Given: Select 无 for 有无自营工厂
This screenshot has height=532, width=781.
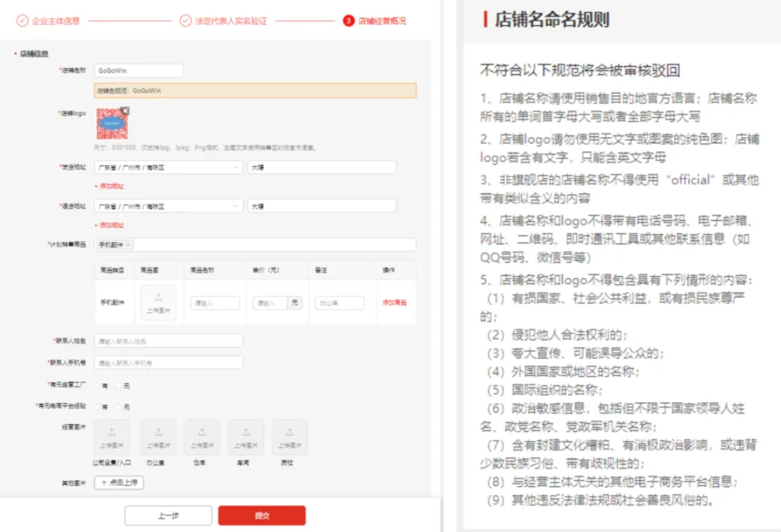Looking at the screenshot, I should [120, 386].
